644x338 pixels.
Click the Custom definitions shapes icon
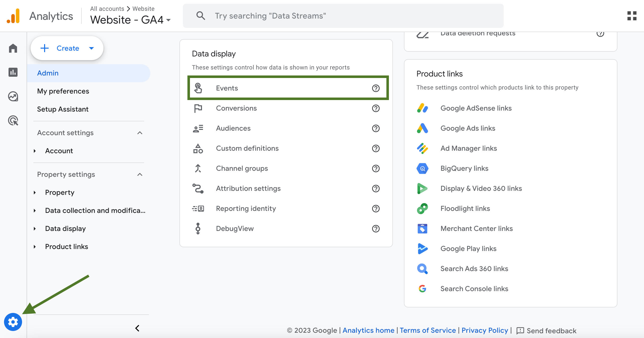(198, 148)
